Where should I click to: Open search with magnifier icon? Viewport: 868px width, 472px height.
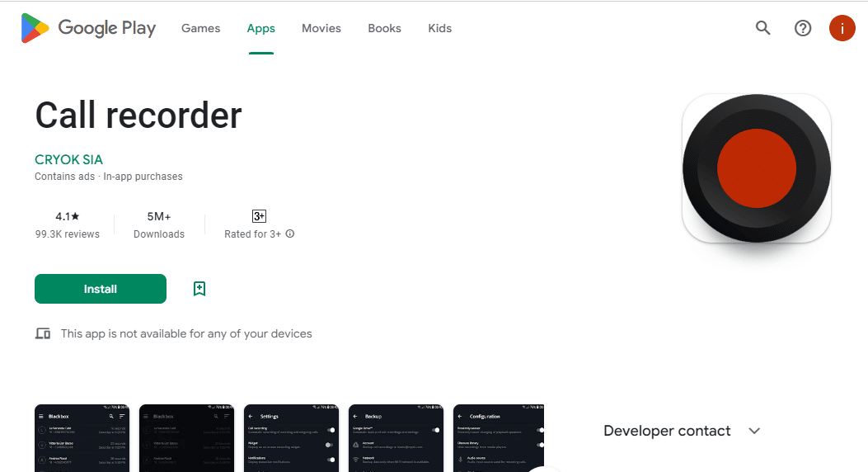click(762, 28)
